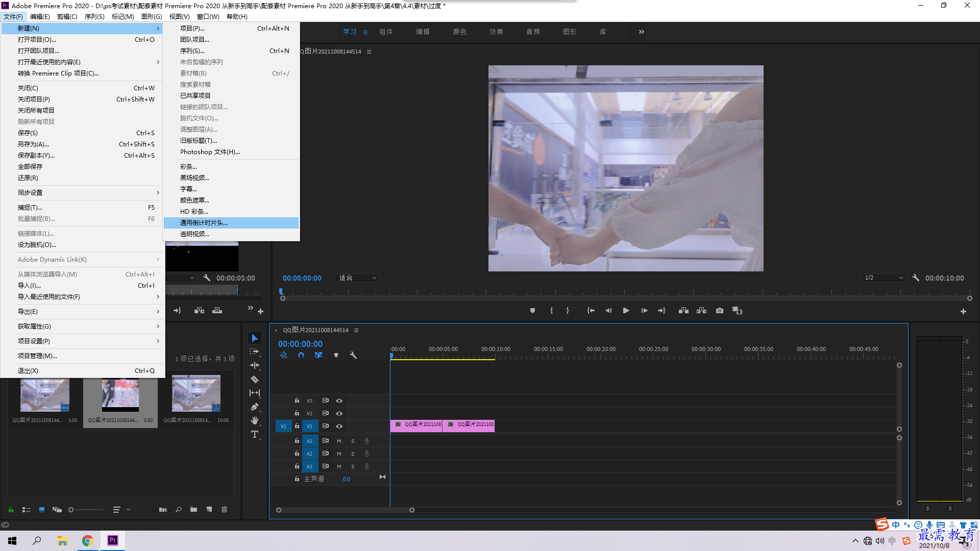Viewport: 980px width, 551px height.
Task: Click Source monitor Overwrite button
Action: tap(217, 311)
